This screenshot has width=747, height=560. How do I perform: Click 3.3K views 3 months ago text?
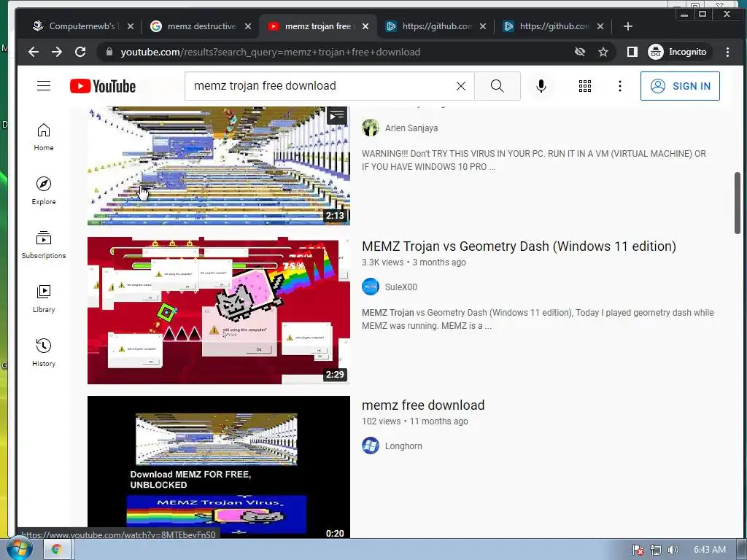[414, 262]
